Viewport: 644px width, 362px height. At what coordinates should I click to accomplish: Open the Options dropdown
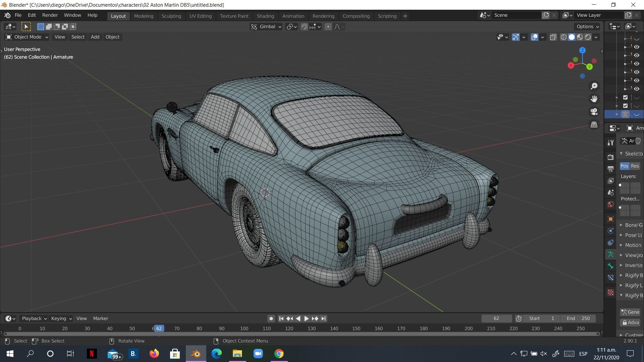click(x=587, y=26)
